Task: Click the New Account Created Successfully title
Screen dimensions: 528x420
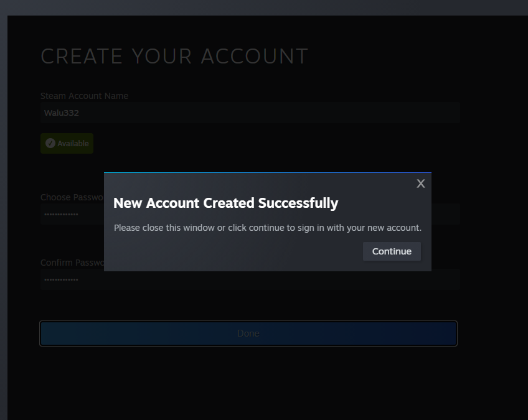Action: pos(225,203)
